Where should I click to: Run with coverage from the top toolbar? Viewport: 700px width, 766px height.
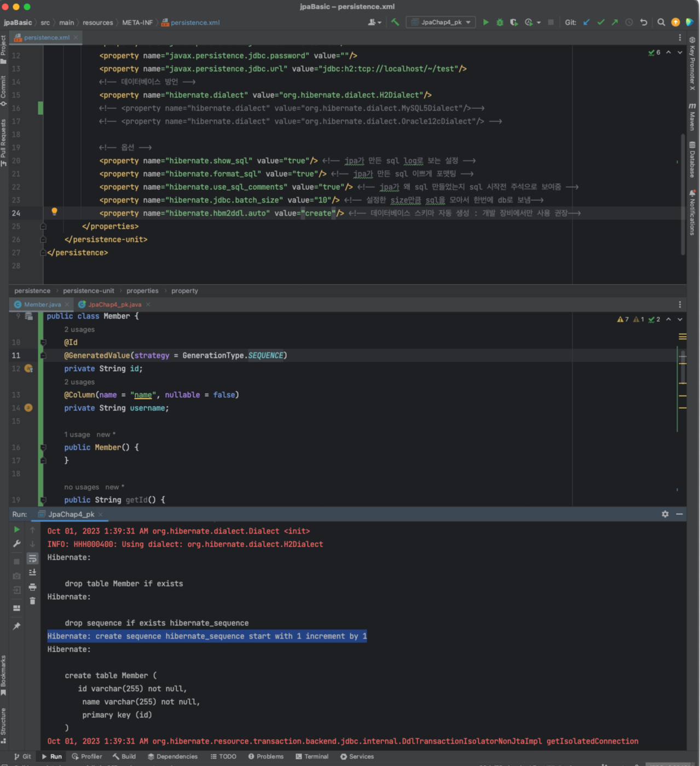(x=513, y=22)
